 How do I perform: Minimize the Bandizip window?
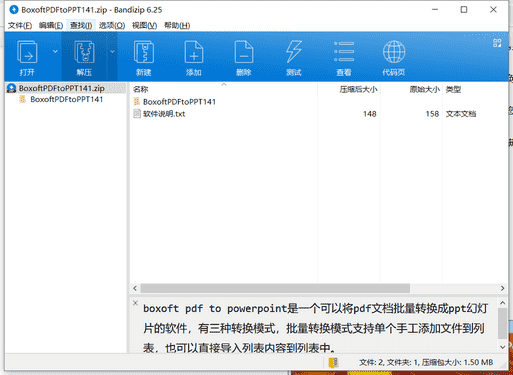[x=435, y=10]
